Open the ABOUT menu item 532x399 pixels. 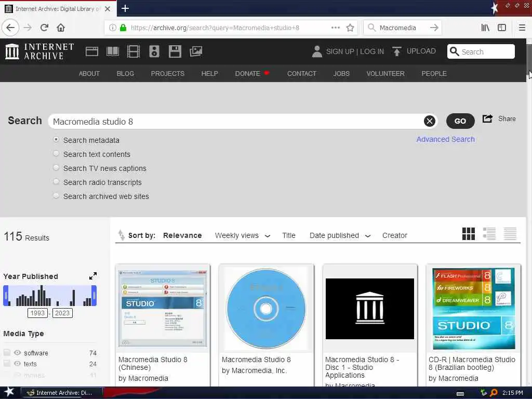pos(89,74)
